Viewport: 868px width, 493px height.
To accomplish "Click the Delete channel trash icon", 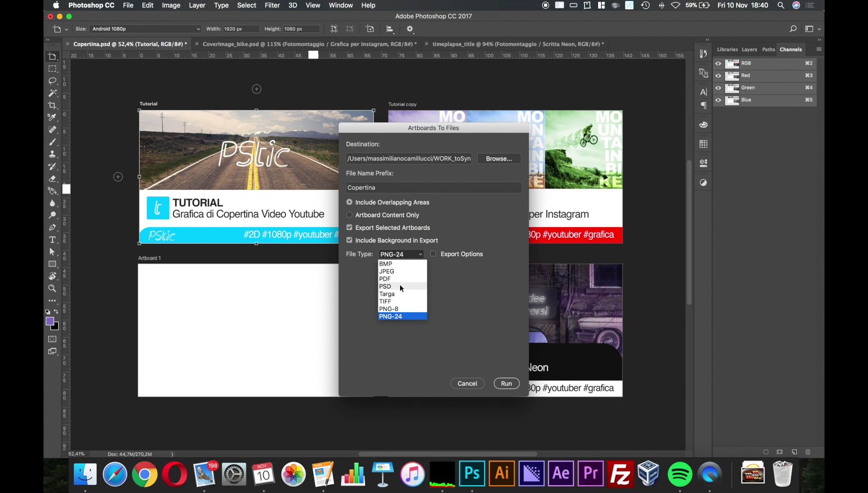I will [x=808, y=452].
